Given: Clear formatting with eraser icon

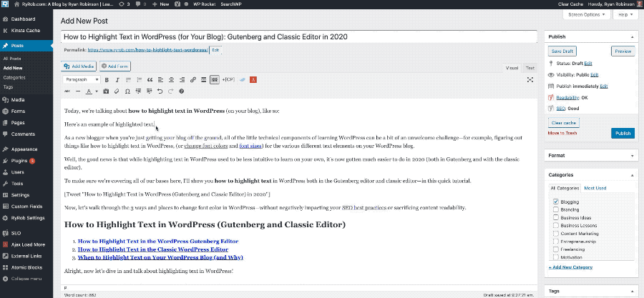Looking at the screenshot, I should (x=117, y=91).
